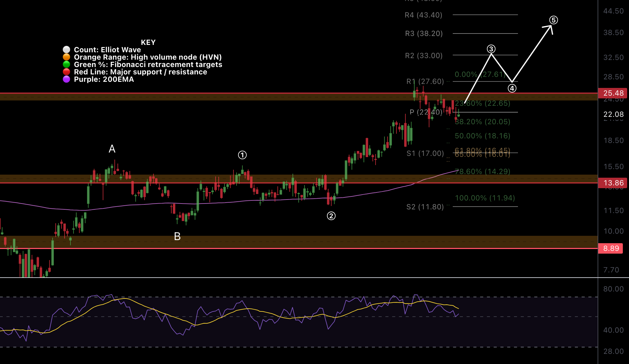This screenshot has height=364, width=629.
Task: Click the orange HVN legend dot
Action: pos(66,57)
